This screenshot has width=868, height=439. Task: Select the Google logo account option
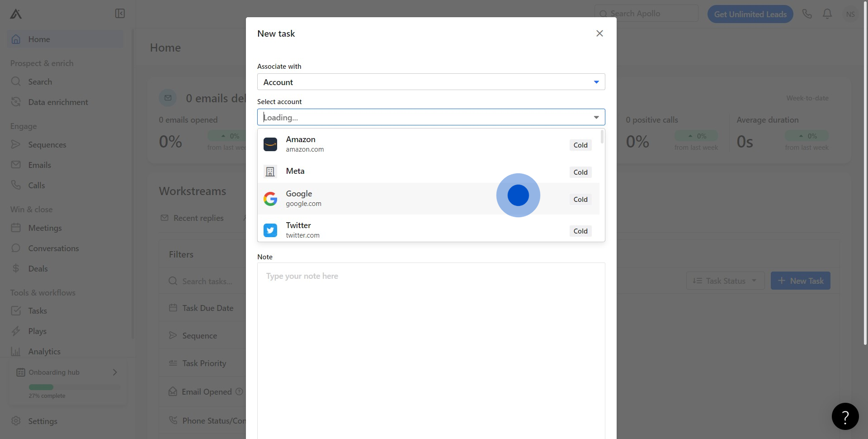coord(270,199)
